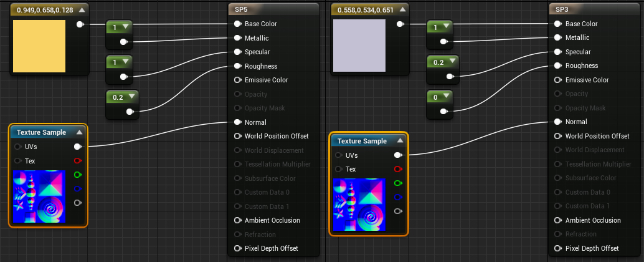The height and width of the screenshot is (262, 644).
Task: Click the Ambient Occlusion pin on SP5
Action: tap(238, 220)
